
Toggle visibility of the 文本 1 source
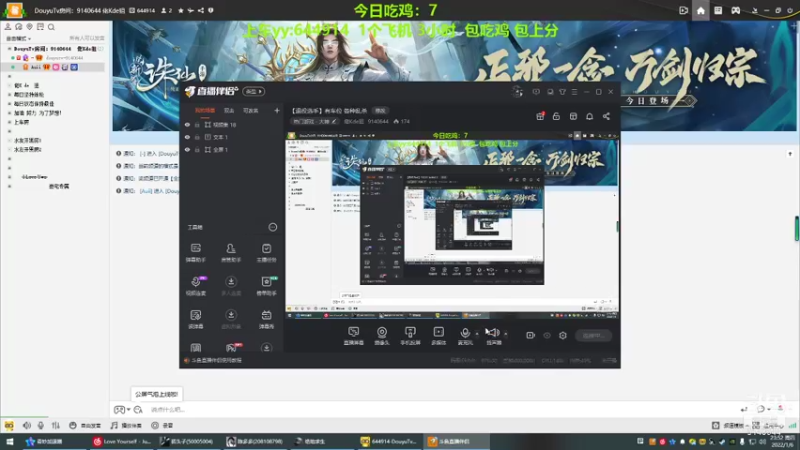click(187, 137)
